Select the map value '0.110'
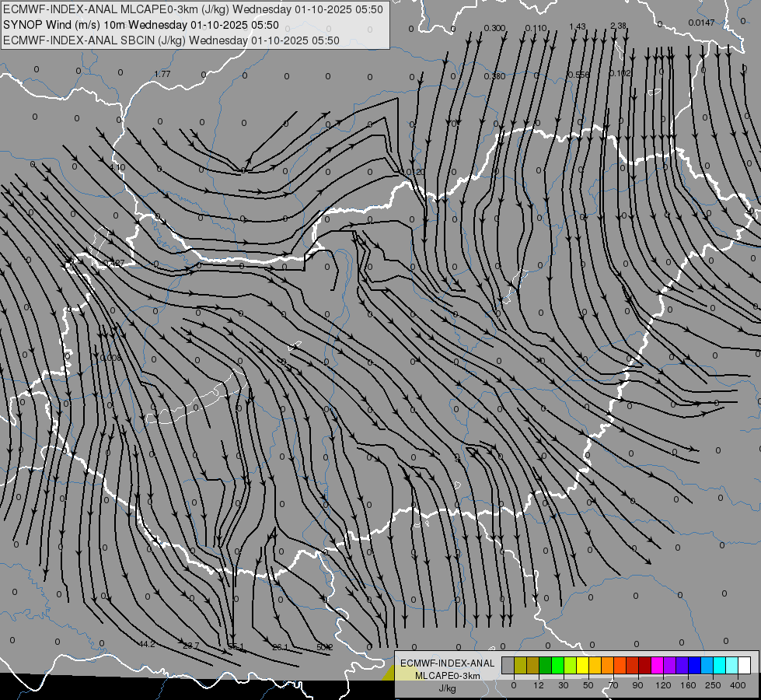This screenshot has height=700, width=761. (536, 28)
